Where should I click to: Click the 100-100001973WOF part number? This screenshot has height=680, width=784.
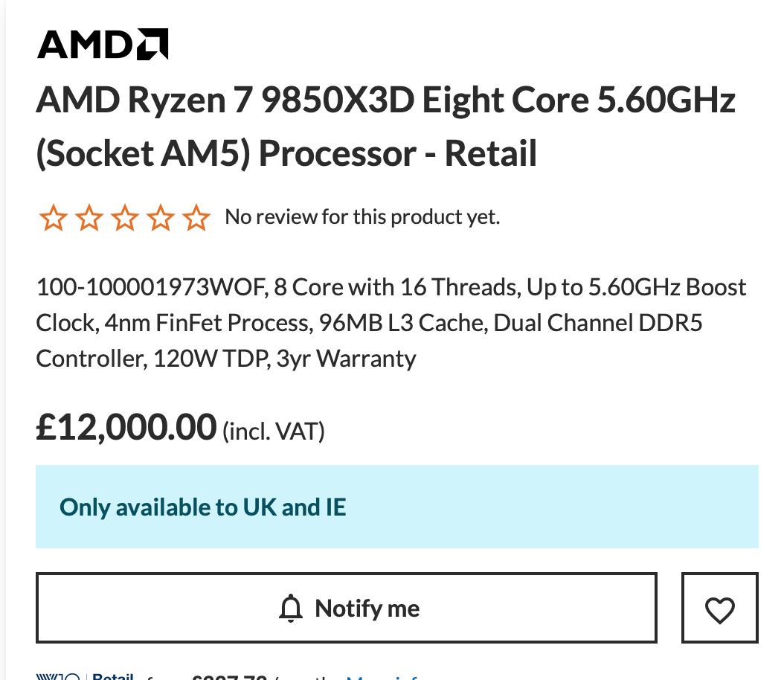151,287
